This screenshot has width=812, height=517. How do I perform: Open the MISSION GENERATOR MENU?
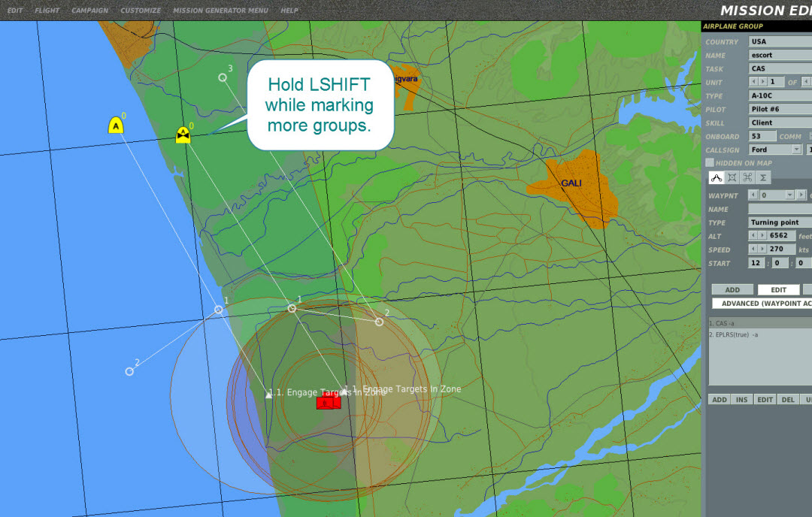pos(220,11)
